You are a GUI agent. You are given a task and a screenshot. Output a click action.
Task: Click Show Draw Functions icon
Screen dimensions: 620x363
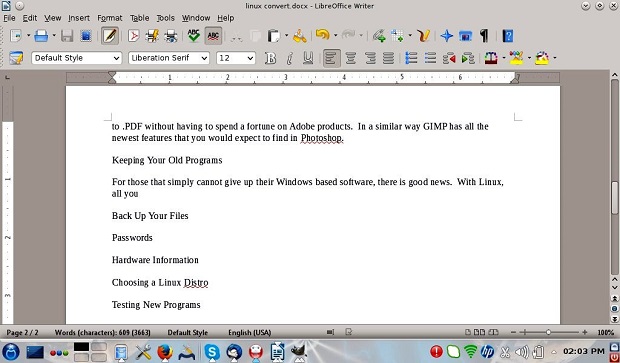tap(424, 36)
